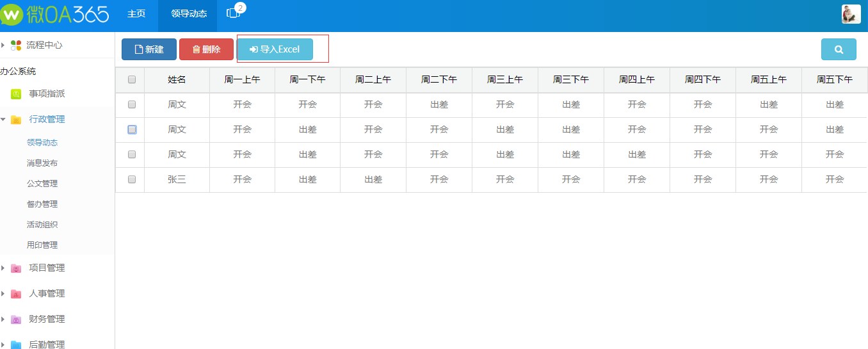Screen dimensions: 868x349
Task: Click the 财务管理 folder icon
Action: coord(16,320)
